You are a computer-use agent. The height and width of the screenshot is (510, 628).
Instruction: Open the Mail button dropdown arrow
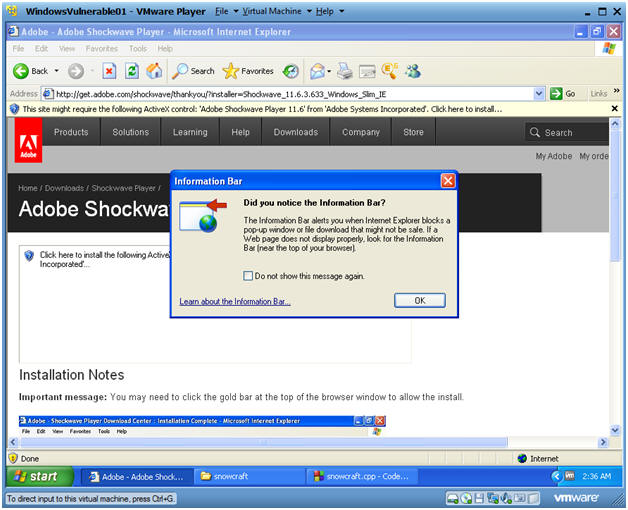pos(329,72)
